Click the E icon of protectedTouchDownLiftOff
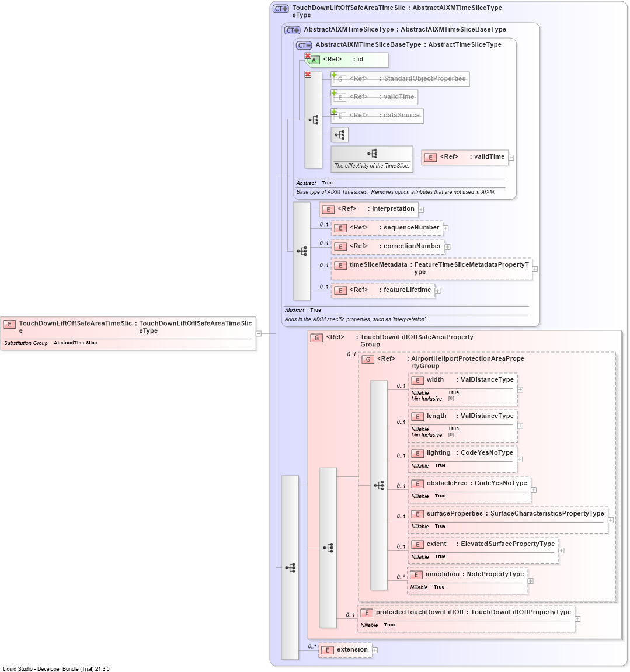The height and width of the screenshot is (672, 630). pyautogui.click(x=367, y=613)
